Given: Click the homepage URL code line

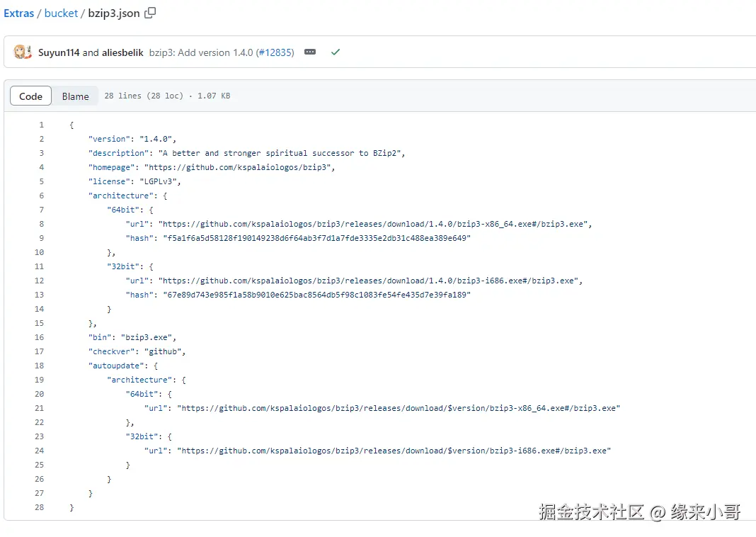Looking at the screenshot, I should 211,167.
